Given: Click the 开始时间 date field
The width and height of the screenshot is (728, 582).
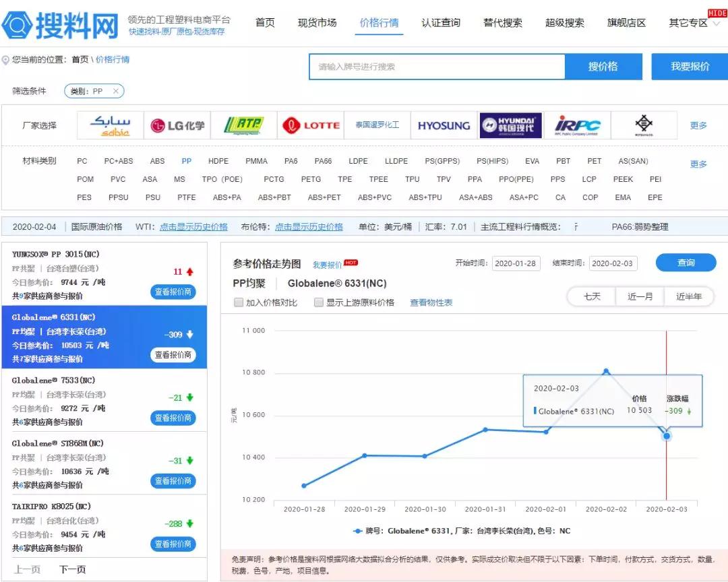Looking at the screenshot, I should click(516, 263).
